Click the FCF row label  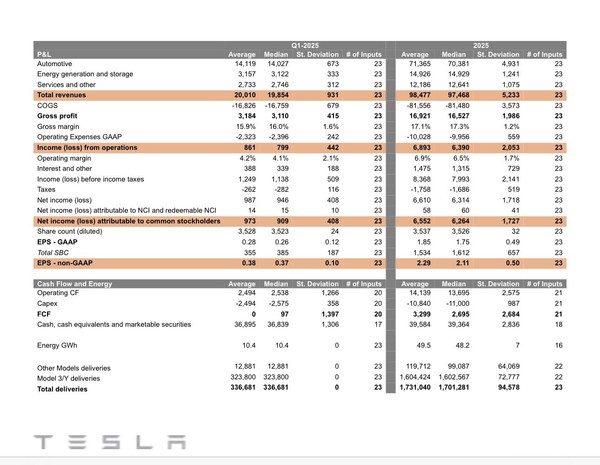[x=43, y=315]
